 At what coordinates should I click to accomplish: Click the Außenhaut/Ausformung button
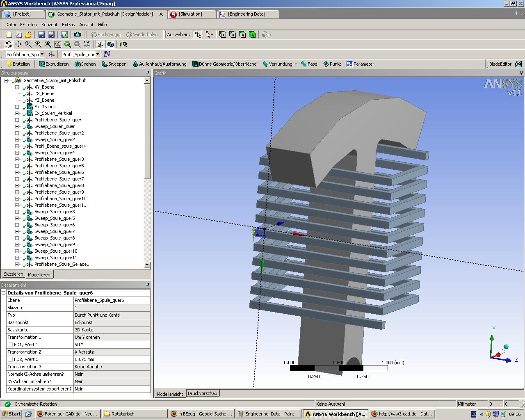[160, 64]
